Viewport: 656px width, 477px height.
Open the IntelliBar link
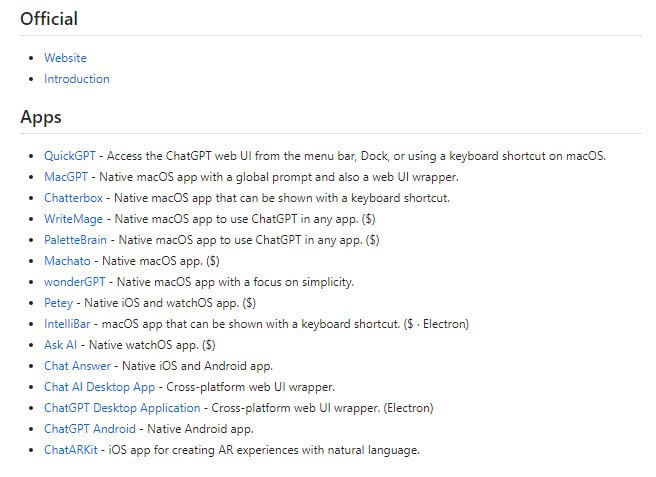(x=68, y=324)
